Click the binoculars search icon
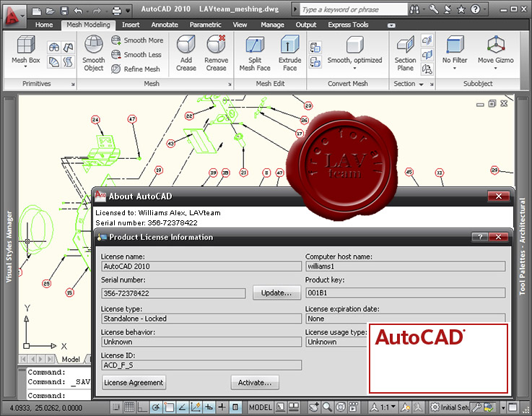This screenshot has width=532, height=416. click(414, 9)
